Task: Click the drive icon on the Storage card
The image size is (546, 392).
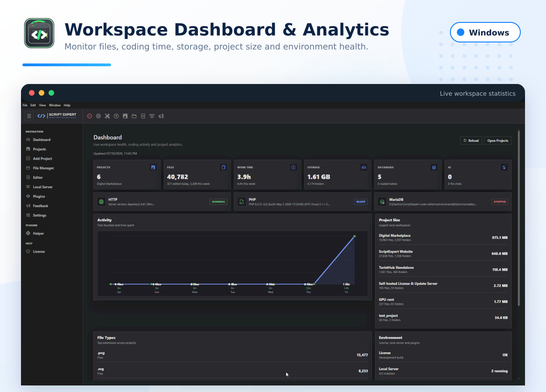Action: click(x=364, y=168)
